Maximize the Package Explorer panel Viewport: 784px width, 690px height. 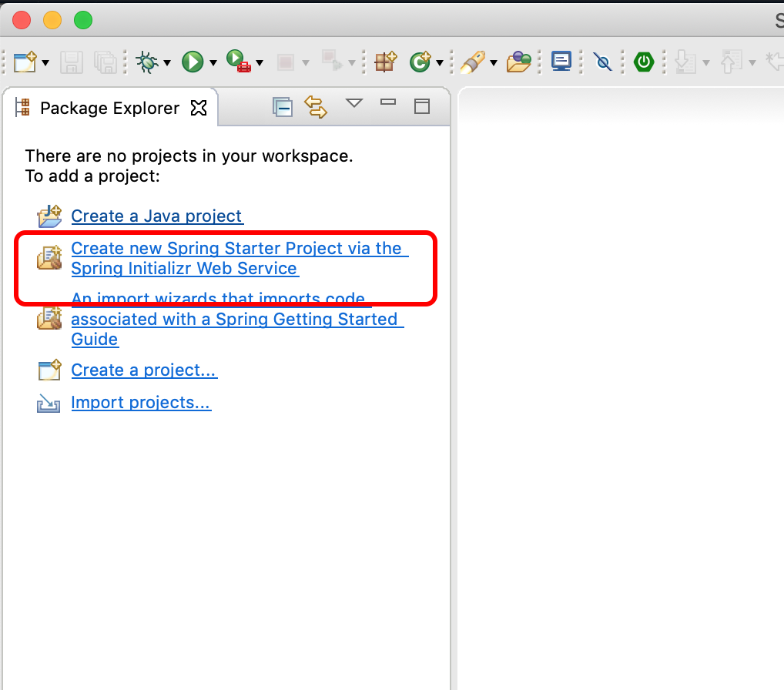(422, 106)
